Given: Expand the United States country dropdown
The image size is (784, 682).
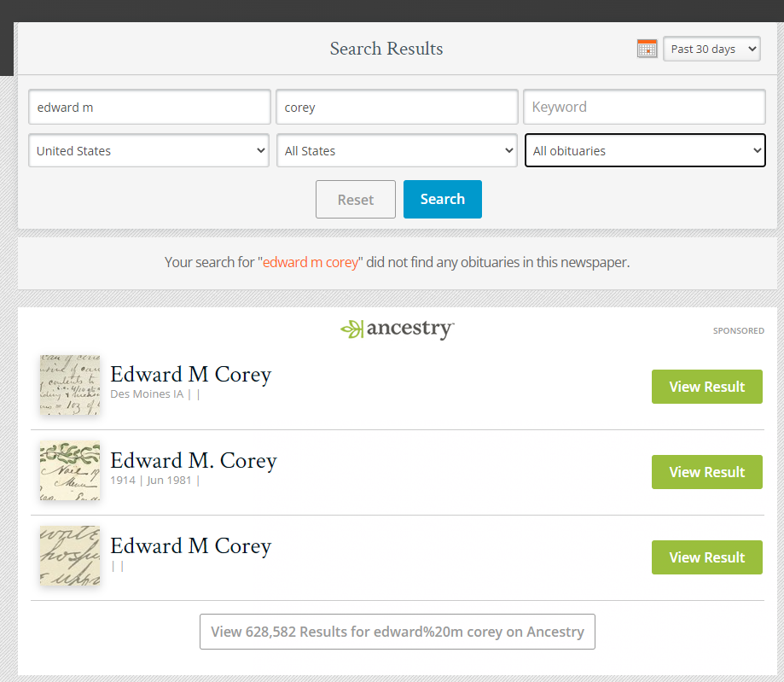Looking at the screenshot, I should (149, 150).
